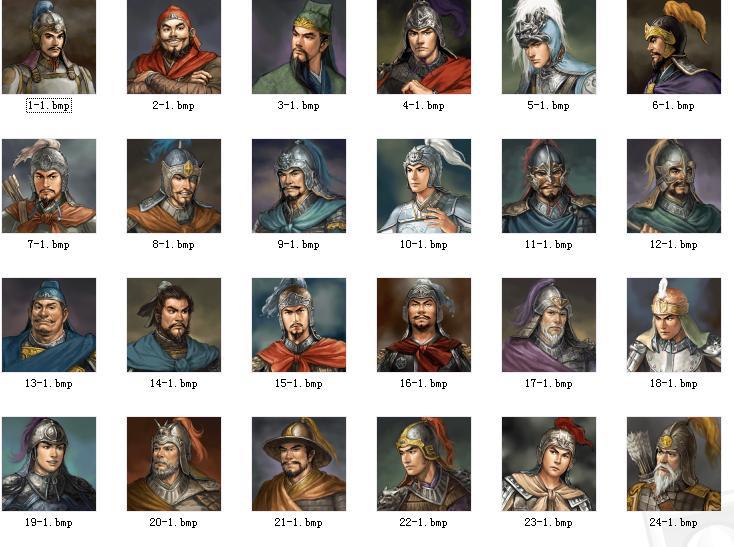Select the 23-1.bmp file name label
This screenshot has width=734, height=547.
(549, 523)
